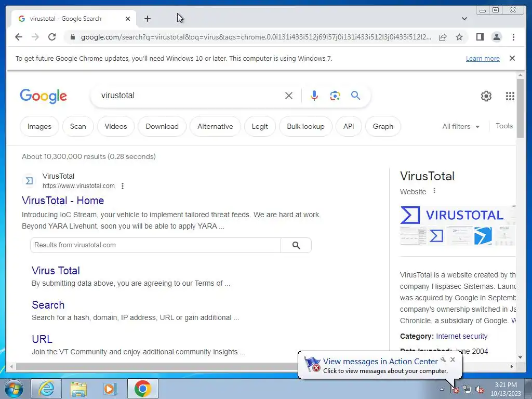Bookmark this page with the star icon
The height and width of the screenshot is (399, 532).
(x=459, y=37)
